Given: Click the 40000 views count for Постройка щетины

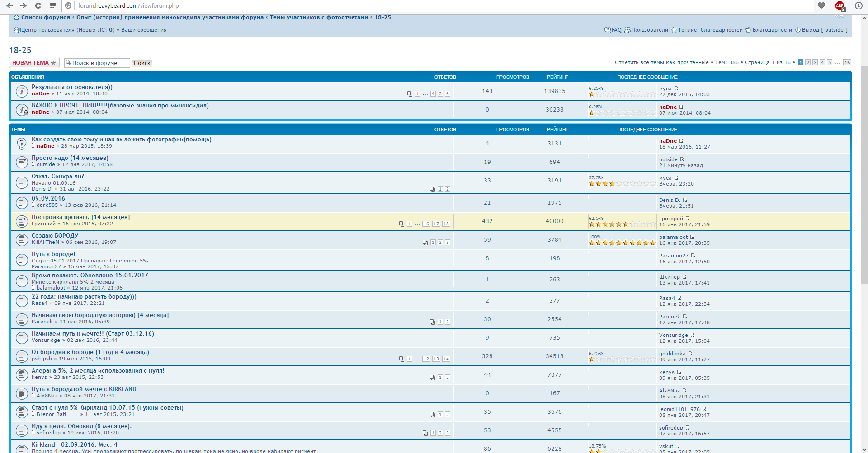Looking at the screenshot, I should pos(555,221).
